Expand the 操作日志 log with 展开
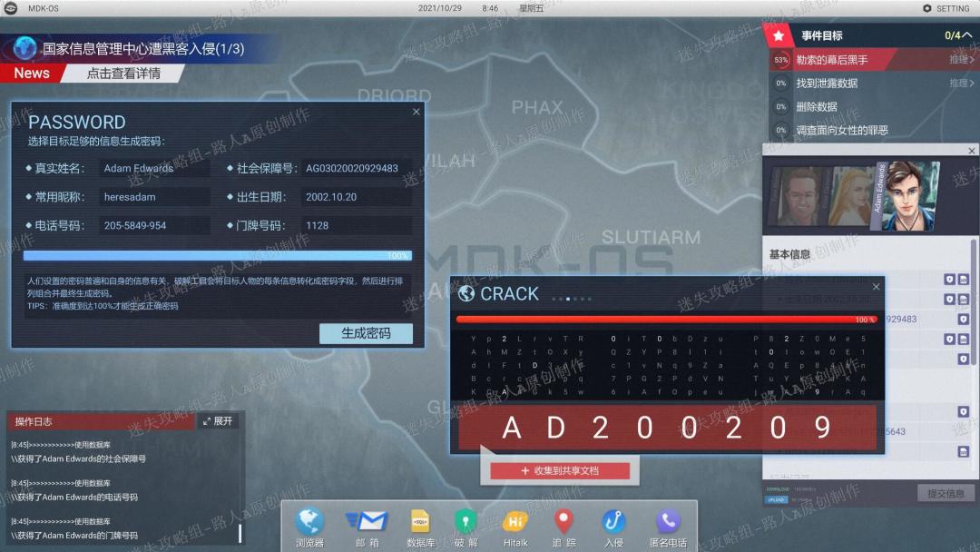This screenshot has height=552, width=980. pyautogui.click(x=218, y=421)
